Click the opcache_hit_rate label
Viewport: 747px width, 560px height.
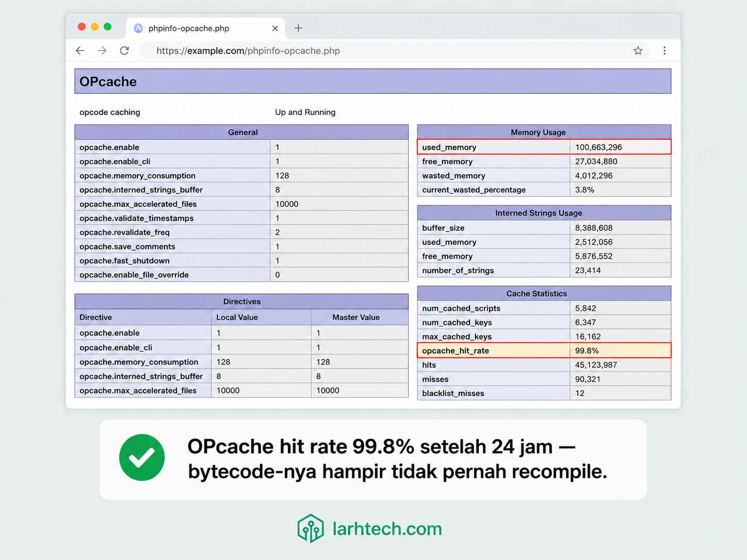coord(456,351)
